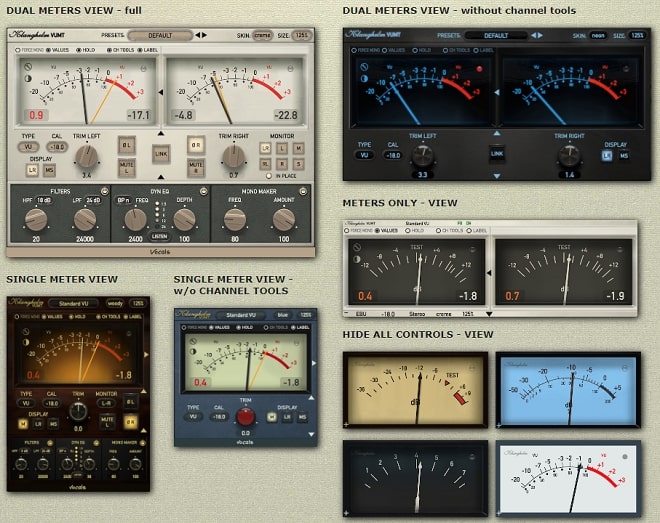Open SKIN creme selector
660x523 pixels.
coord(262,35)
